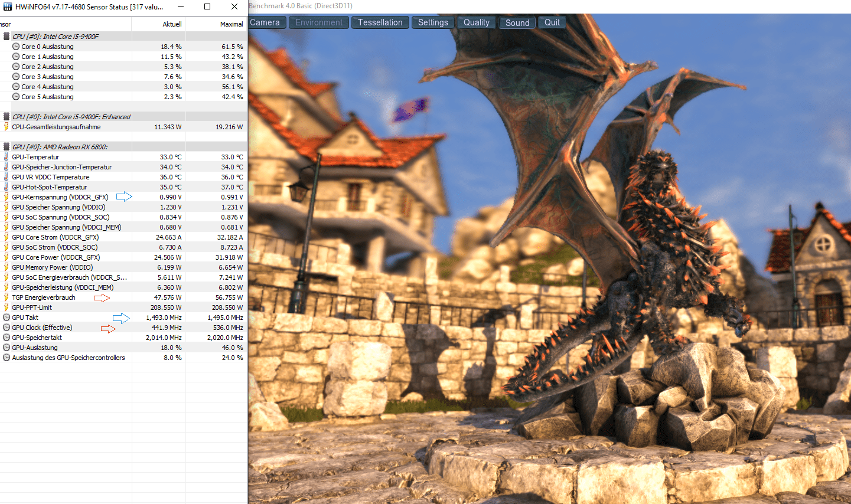The width and height of the screenshot is (851, 504).
Task: Select the GPU SoC Spannung (VDDCR_SOC) row
Action: pyautogui.click(x=123, y=217)
